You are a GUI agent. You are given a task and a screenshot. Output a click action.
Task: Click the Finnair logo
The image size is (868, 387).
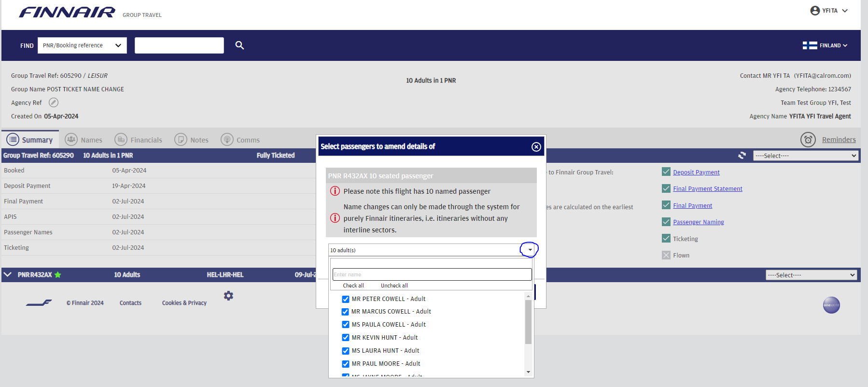click(x=67, y=12)
